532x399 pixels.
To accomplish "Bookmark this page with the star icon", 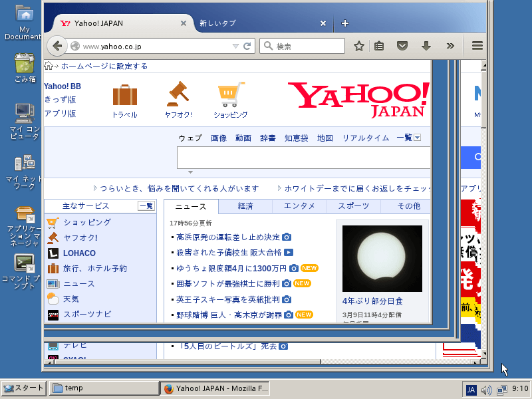I will [358, 46].
